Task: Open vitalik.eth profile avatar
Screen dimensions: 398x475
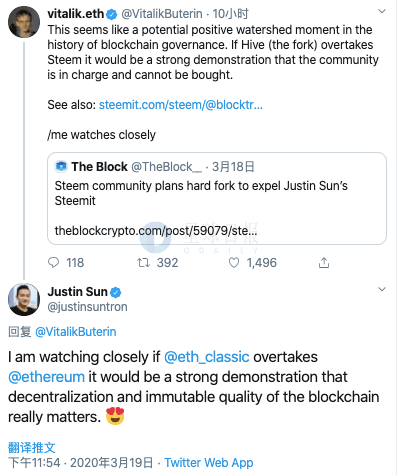Action: point(24,22)
